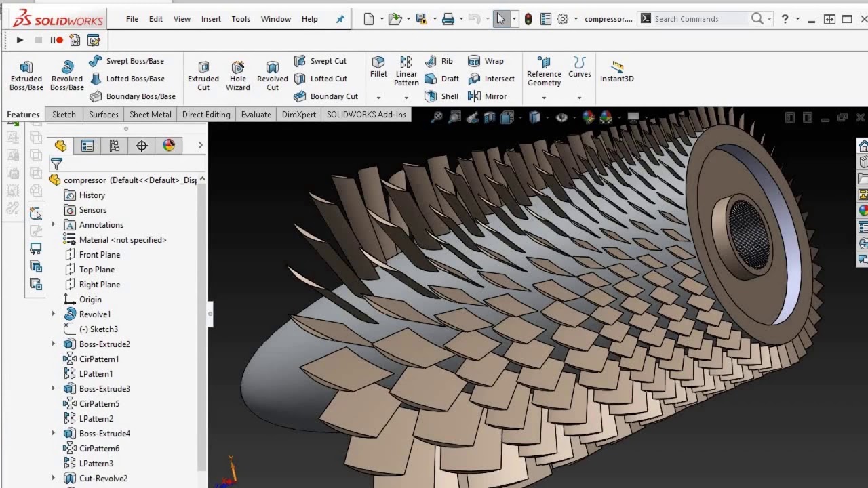Click the Revolved Cut tool
The width and height of the screenshot is (868, 488).
273,75
